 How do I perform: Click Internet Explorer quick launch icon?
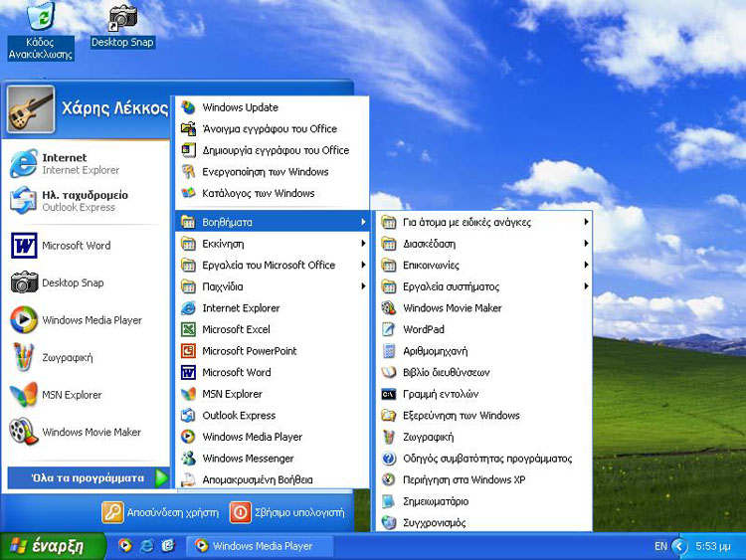(x=146, y=545)
